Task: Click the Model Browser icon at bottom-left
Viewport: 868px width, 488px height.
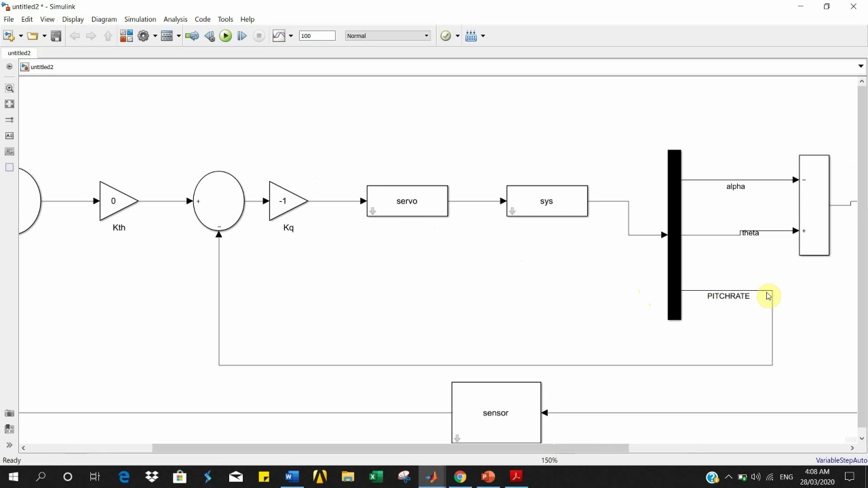Action: pyautogui.click(x=9, y=428)
